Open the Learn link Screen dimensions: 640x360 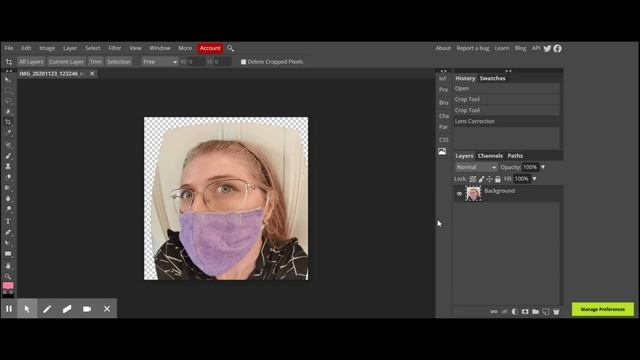[502, 48]
